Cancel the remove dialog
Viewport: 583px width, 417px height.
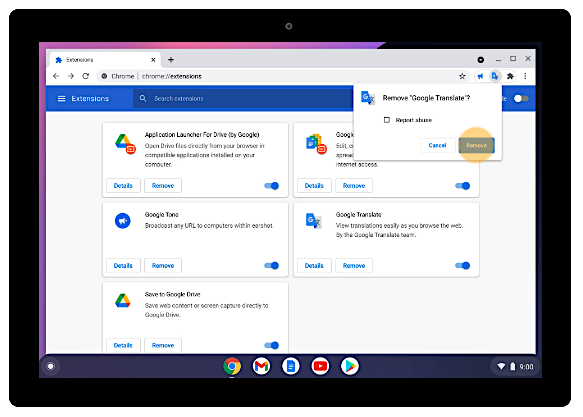tap(437, 145)
